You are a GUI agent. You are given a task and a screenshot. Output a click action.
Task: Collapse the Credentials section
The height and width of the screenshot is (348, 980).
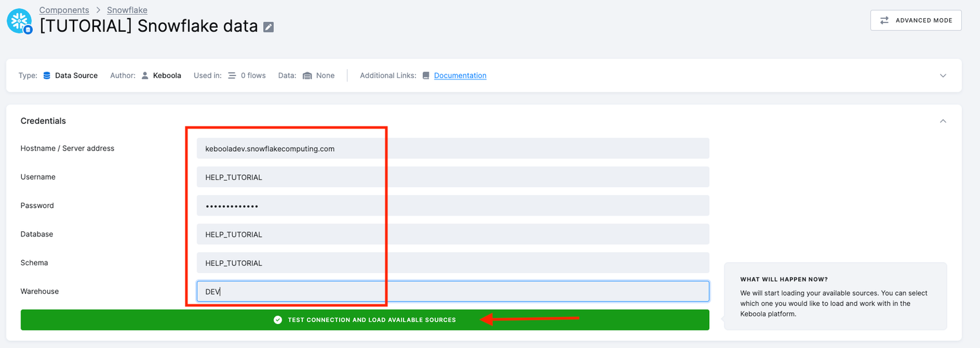tap(943, 121)
